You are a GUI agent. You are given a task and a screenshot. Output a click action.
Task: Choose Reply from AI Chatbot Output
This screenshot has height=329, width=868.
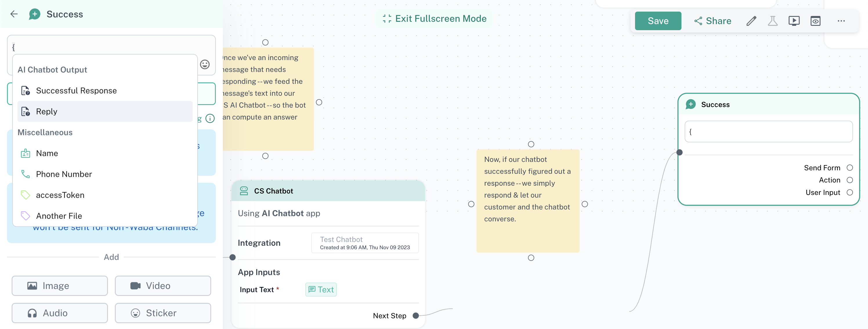click(x=46, y=112)
